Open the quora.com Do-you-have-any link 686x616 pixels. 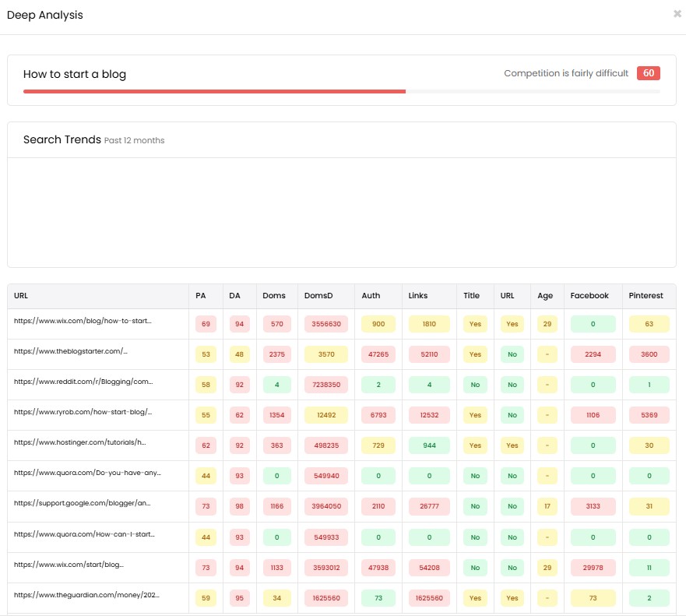pos(87,473)
